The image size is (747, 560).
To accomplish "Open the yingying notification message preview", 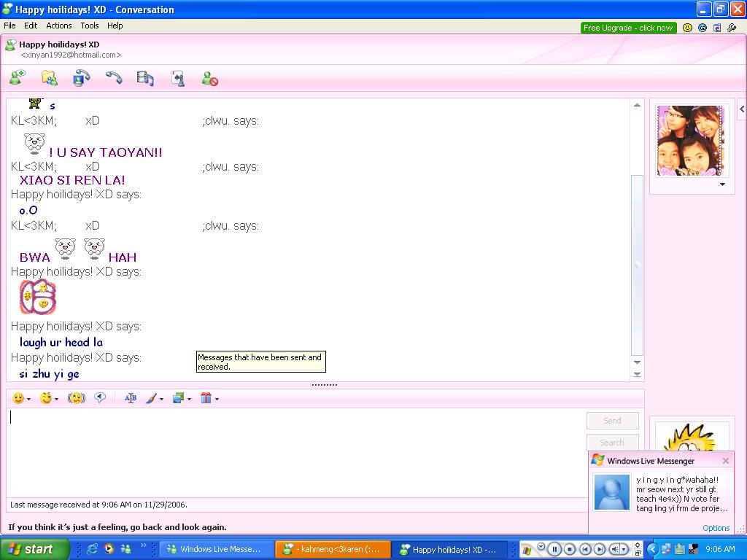I will pos(682,494).
